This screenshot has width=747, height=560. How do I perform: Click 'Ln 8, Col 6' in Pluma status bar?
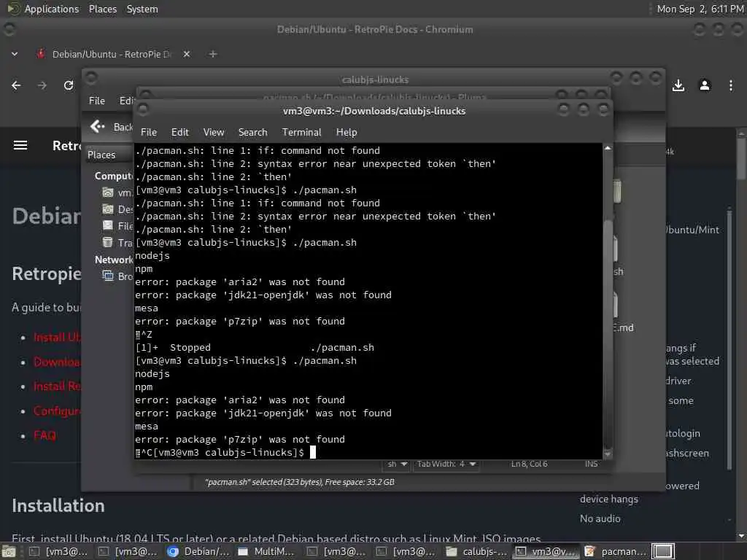coord(530,464)
